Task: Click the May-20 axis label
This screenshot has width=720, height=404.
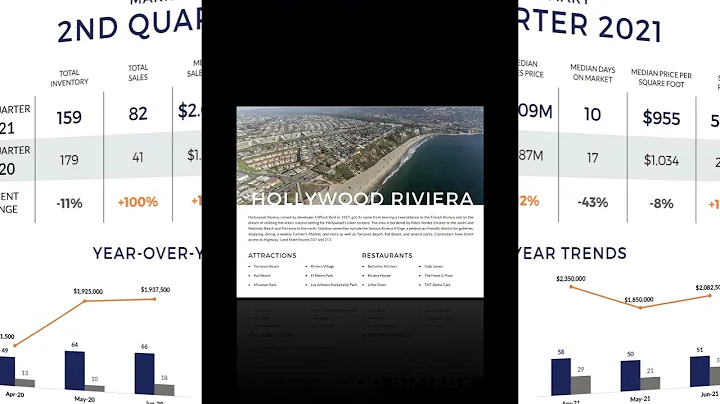Action: click(84, 399)
